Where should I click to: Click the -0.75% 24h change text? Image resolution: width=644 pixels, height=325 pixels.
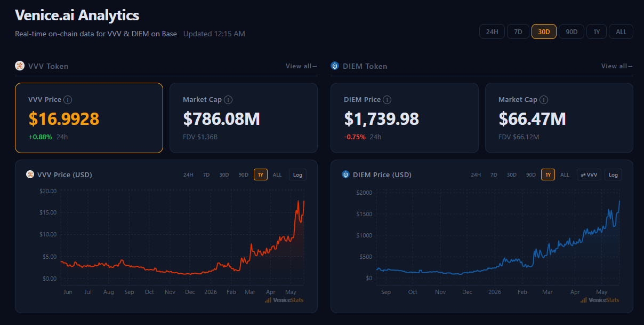(x=355, y=137)
